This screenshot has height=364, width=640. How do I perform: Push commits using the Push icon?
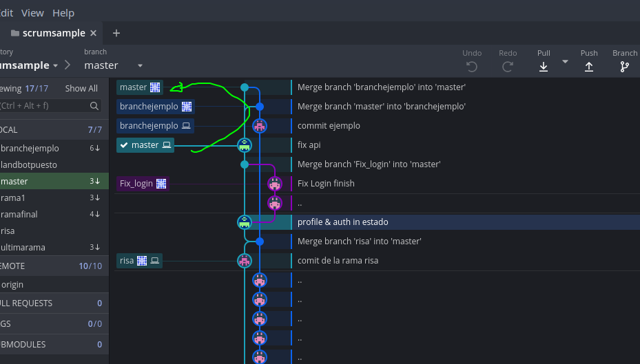point(589,66)
